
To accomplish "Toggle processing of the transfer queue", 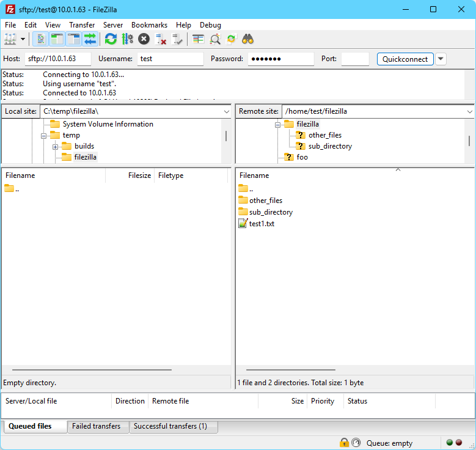I will tap(127, 39).
